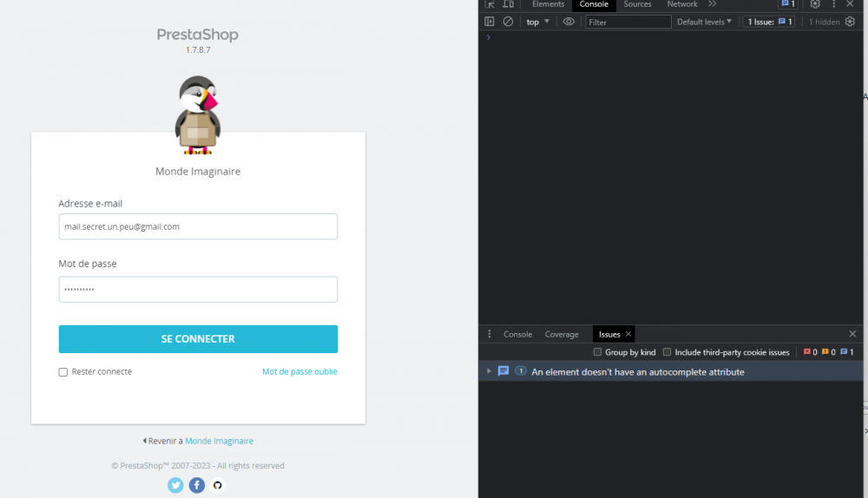The height and width of the screenshot is (498, 868).
Task: Click the SE CONNECTER button
Action: coord(198,338)
